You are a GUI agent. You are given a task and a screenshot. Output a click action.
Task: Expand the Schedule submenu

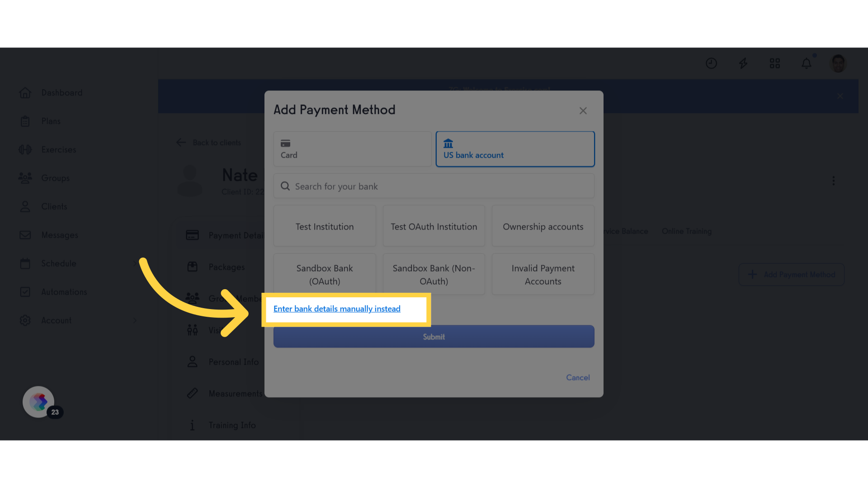pos(135,263)
